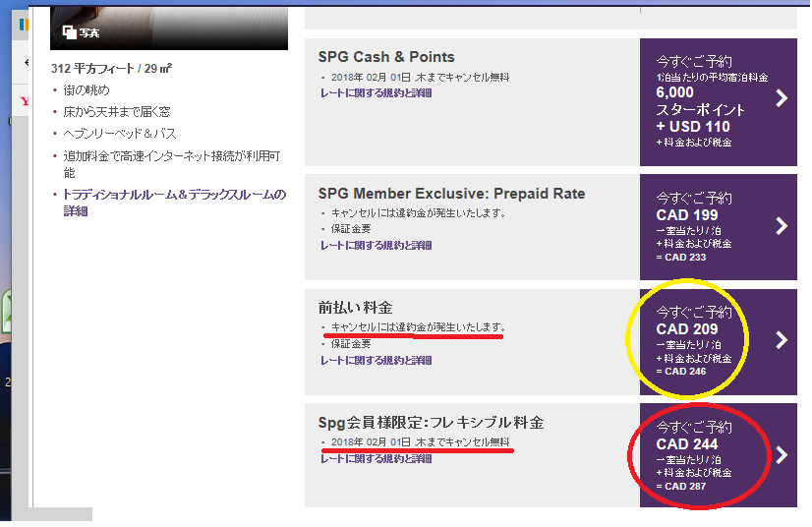Click the room photo thumbnail
Image resolution: width=812 pixels, height=527 pixels.
[x=169, y=29]
